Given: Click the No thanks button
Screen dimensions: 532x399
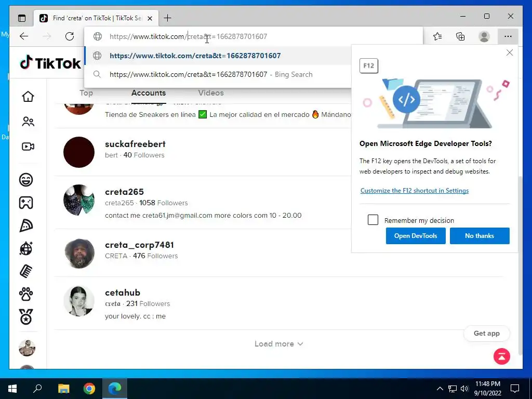Looking at the screenshot, I should (480, 236).
